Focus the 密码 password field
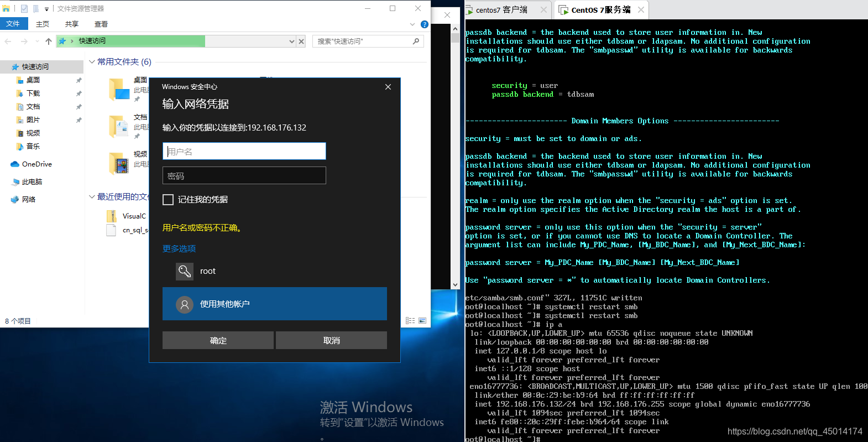This screenshot has width=868, height=442. click(x=244, y=175)
